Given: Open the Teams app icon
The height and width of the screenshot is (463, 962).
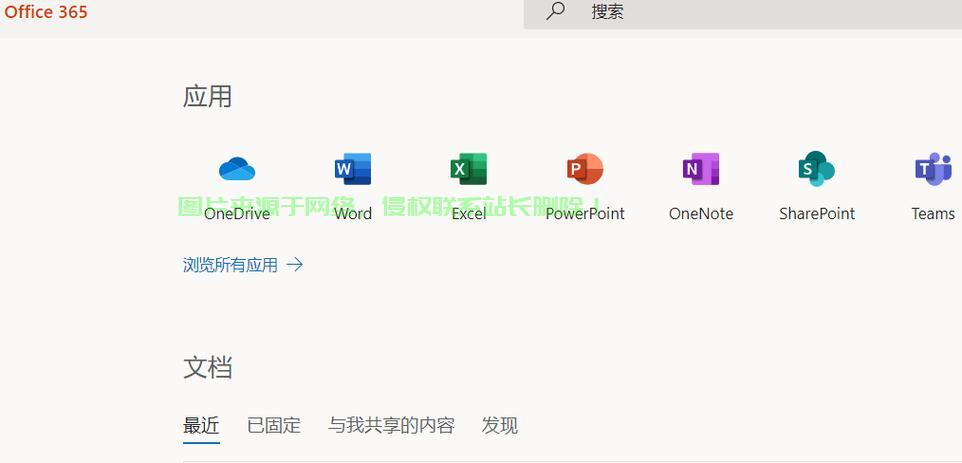Looking at the screenshot, I should point(933,169).
